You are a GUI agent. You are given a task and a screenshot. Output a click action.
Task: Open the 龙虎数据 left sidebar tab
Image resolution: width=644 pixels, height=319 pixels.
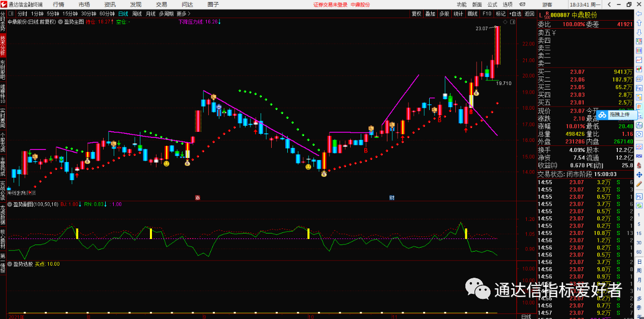(x=3, y=215)
